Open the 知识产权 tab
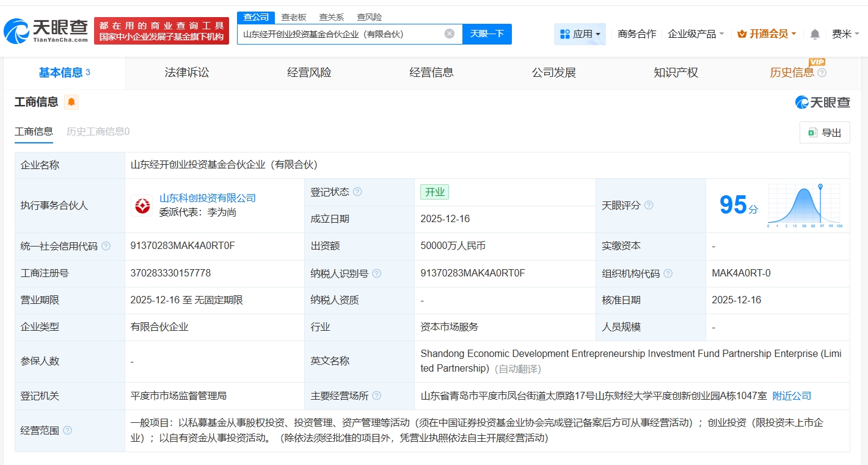 point(676,72)
